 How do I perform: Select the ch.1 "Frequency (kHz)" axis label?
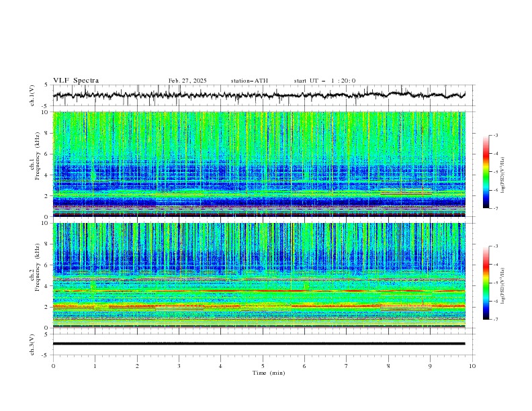tap(38, 156)
